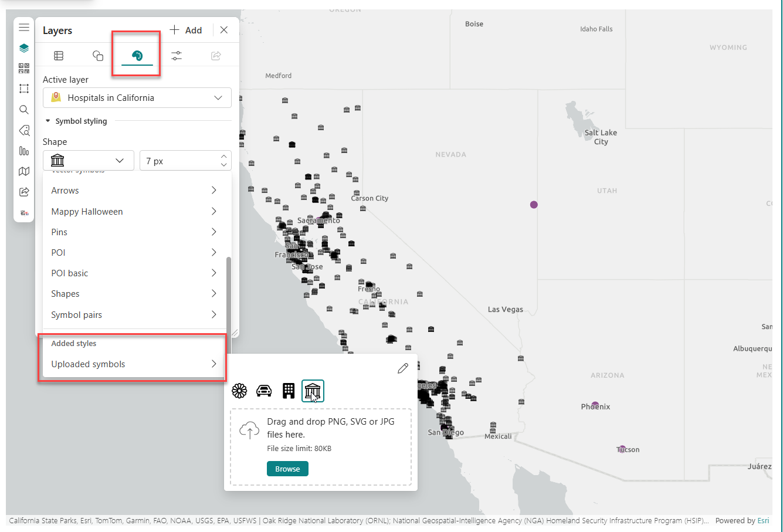This screenshot has width=783, height=532.
Task: Open the POI basic symbol category
Action: (133, 273)
